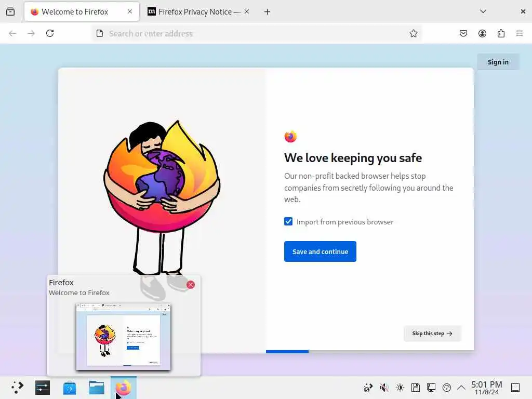Click the page info icon in address bar

tap(100, 33)
